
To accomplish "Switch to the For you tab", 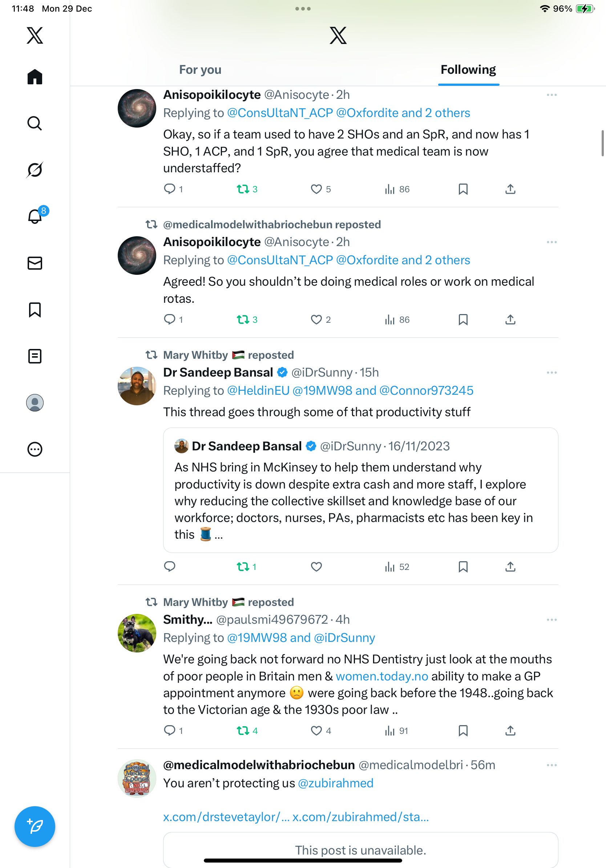I will tap(200, 69).
